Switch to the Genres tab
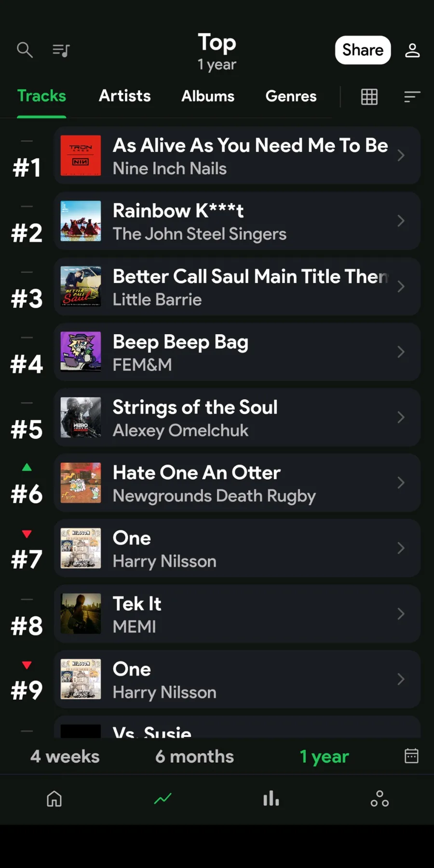 tap(291, 96)
